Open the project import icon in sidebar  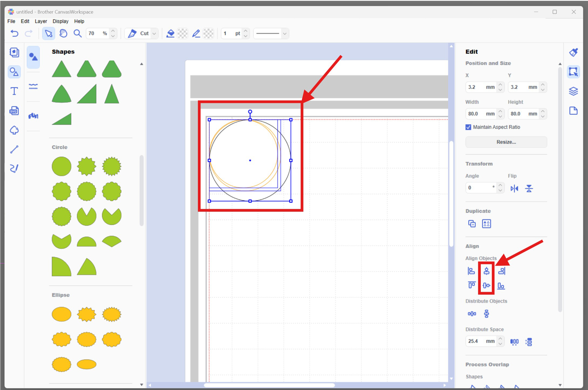point(14,52)
